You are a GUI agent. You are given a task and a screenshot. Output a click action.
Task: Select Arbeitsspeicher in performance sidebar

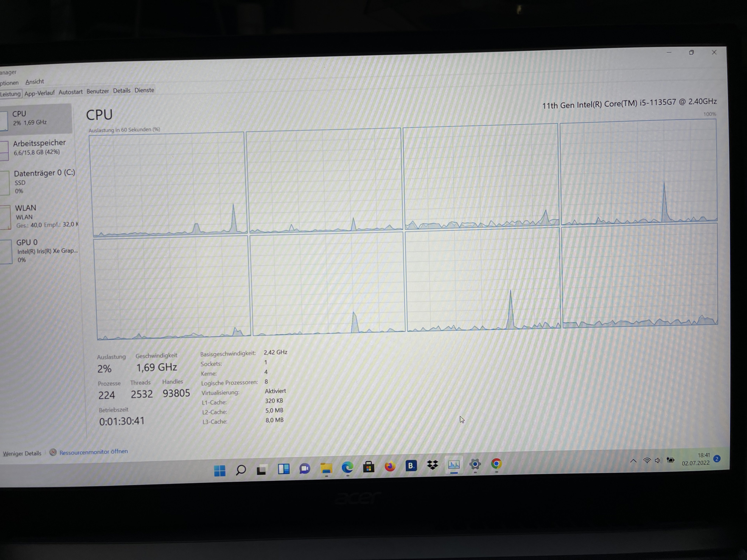click(39, 147)
